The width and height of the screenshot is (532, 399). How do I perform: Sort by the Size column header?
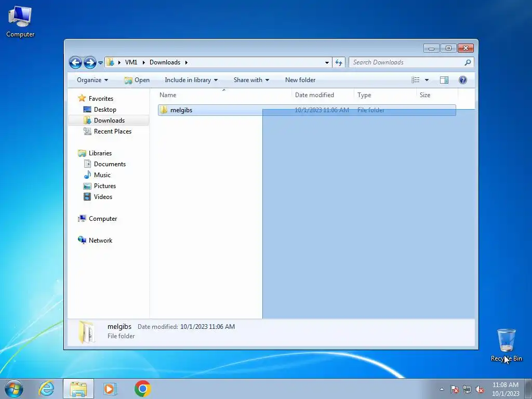click(x=437, y=95)
